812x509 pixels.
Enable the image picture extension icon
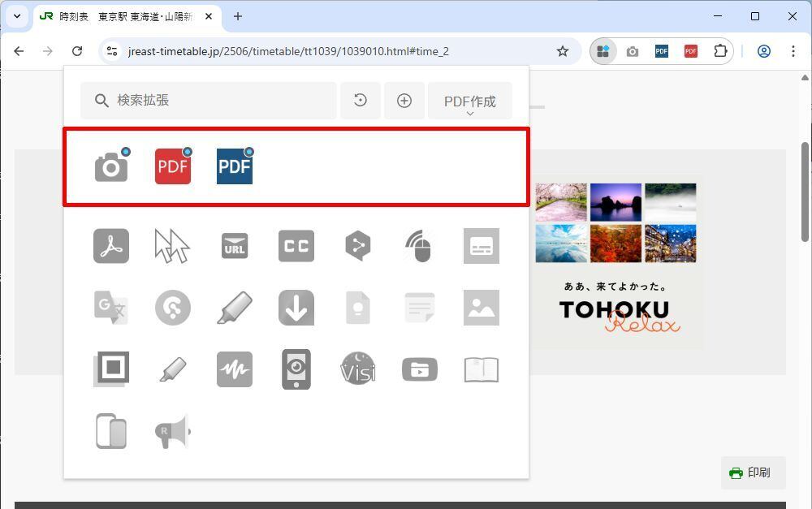point(482,308)
